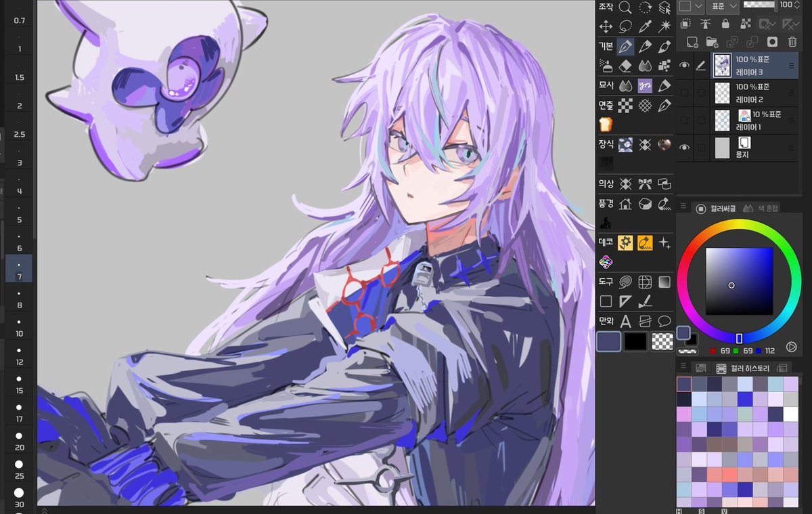The height and width of the screenshot is (514, 812).
Task: Select the Move layer tool
Action: pos(606,26)
